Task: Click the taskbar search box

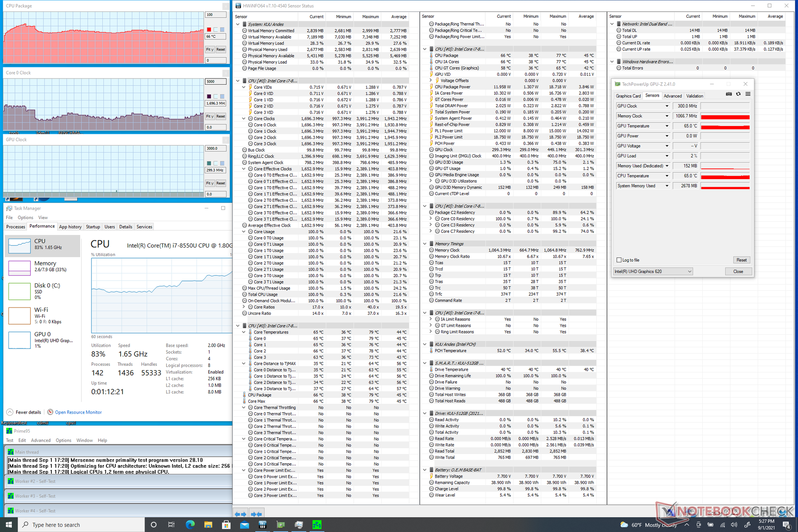Action: 82,525
